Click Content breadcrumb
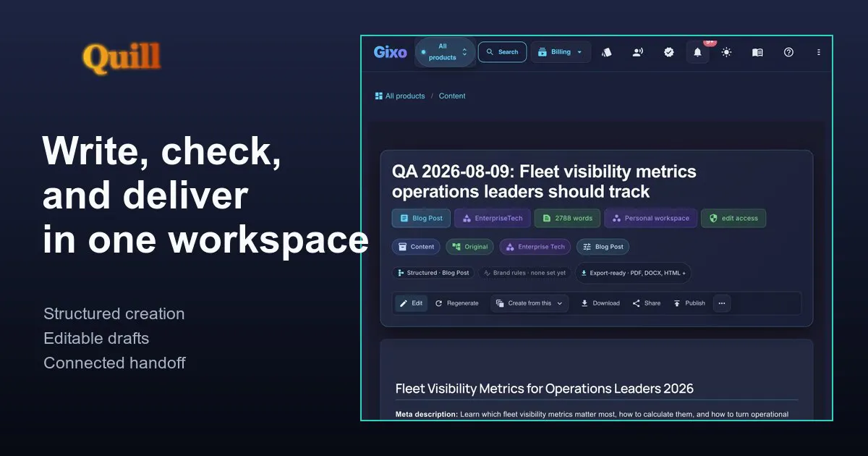868x456 pixels. (x=452, y=96)
